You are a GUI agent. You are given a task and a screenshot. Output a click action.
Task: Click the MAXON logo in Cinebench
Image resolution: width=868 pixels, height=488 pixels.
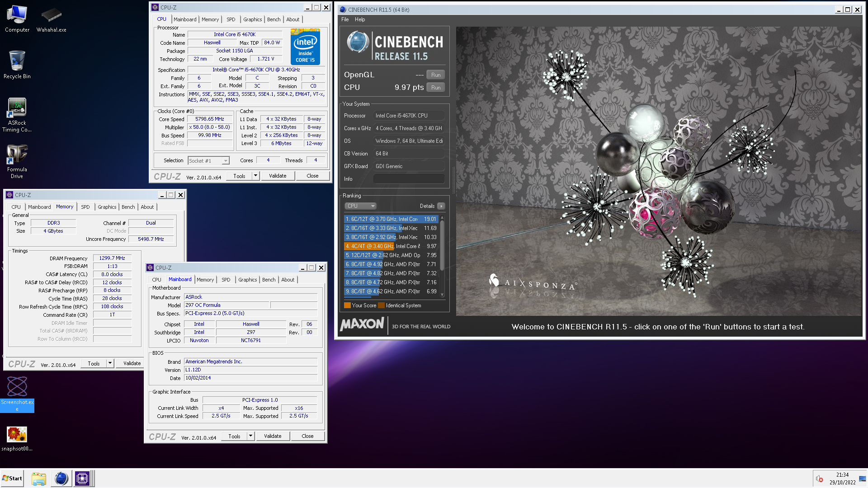(362, 324)
